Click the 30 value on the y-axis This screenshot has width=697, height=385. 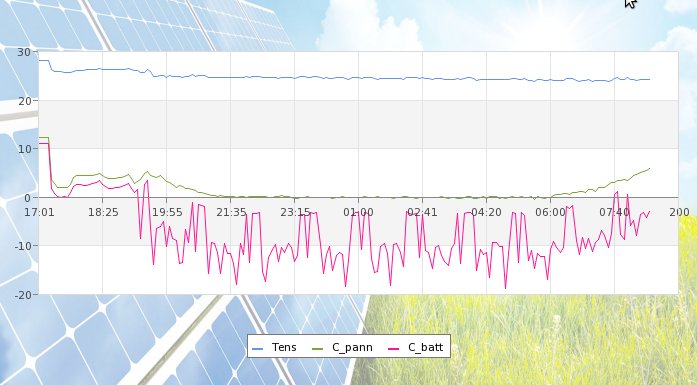pos(24,52)
